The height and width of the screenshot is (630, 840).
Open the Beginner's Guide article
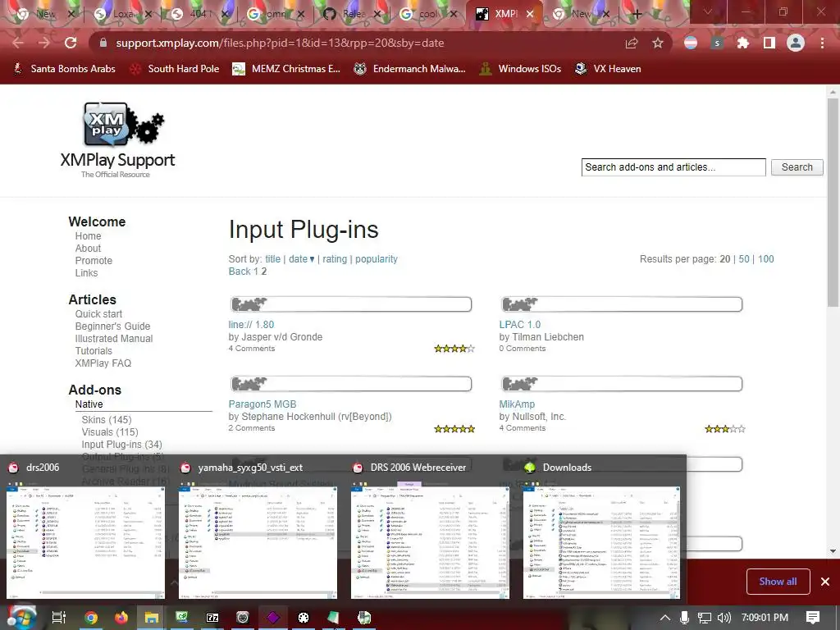click(112, 326)
